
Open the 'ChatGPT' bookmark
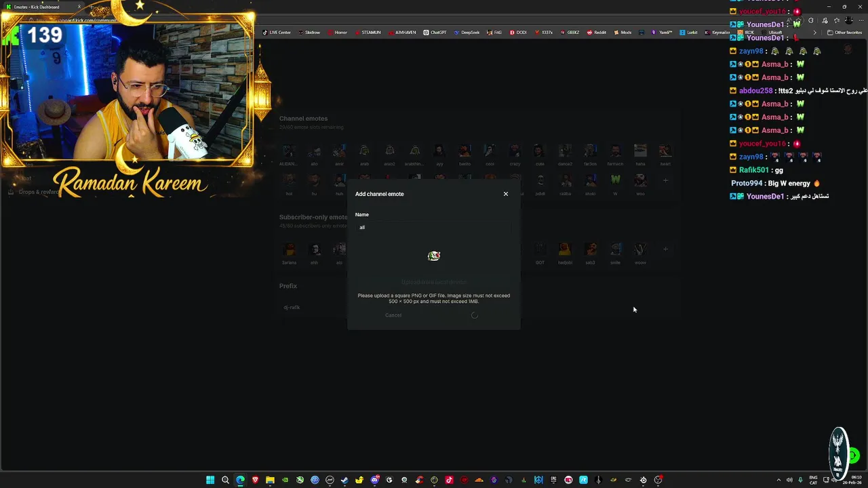tap(435, 33)
